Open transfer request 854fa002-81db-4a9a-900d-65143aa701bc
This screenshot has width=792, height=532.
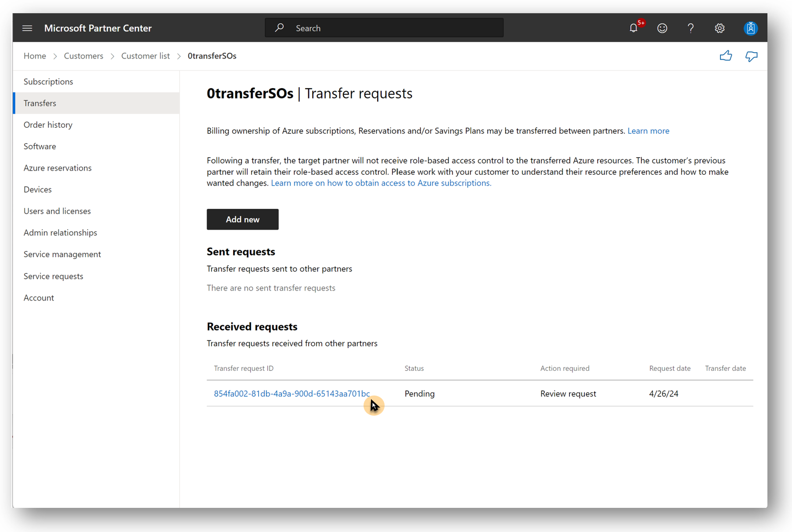(292, 394)
